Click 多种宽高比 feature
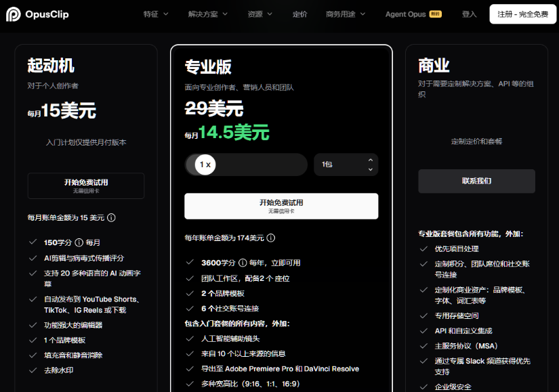This screenshot has width=559, height=392. point(250,384)
